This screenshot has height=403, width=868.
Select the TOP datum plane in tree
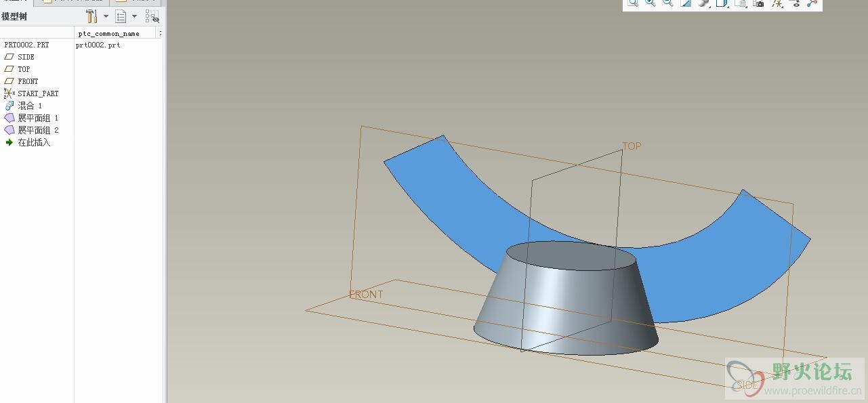(18, 69)
